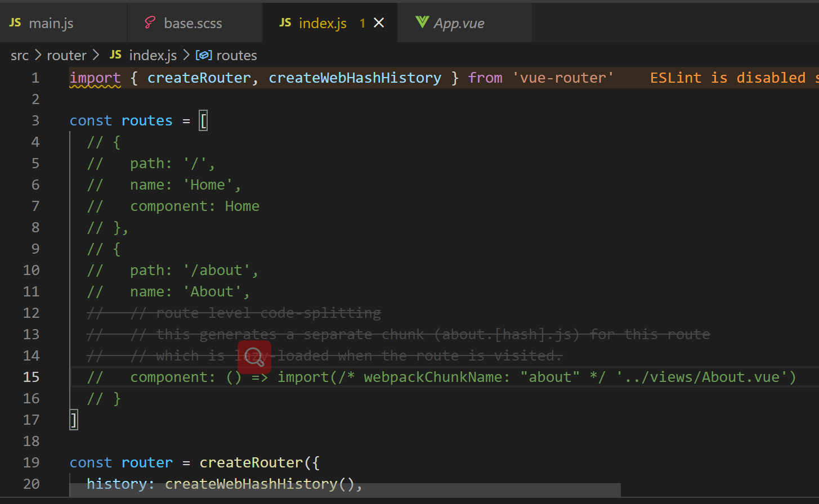This screenshot has width=819, height=504.
Task: Click 'createWebHashHistory' in the import statement
Action: 355,78
